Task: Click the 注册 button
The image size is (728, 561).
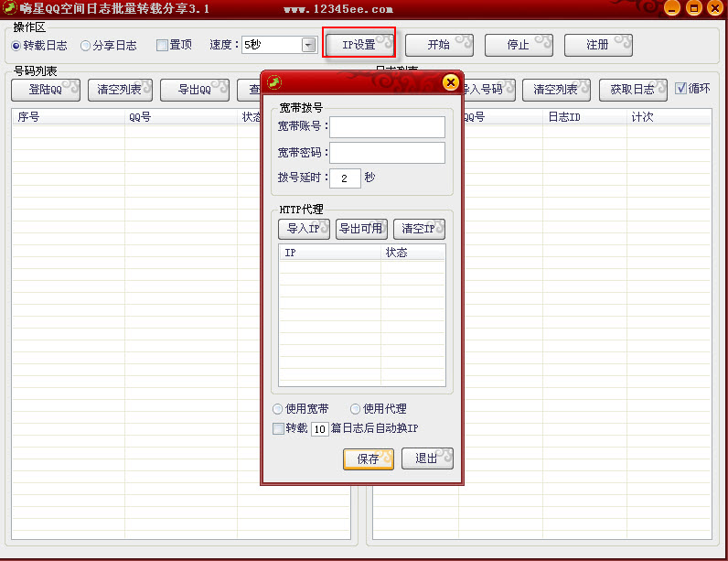Action: coord(597,45)
